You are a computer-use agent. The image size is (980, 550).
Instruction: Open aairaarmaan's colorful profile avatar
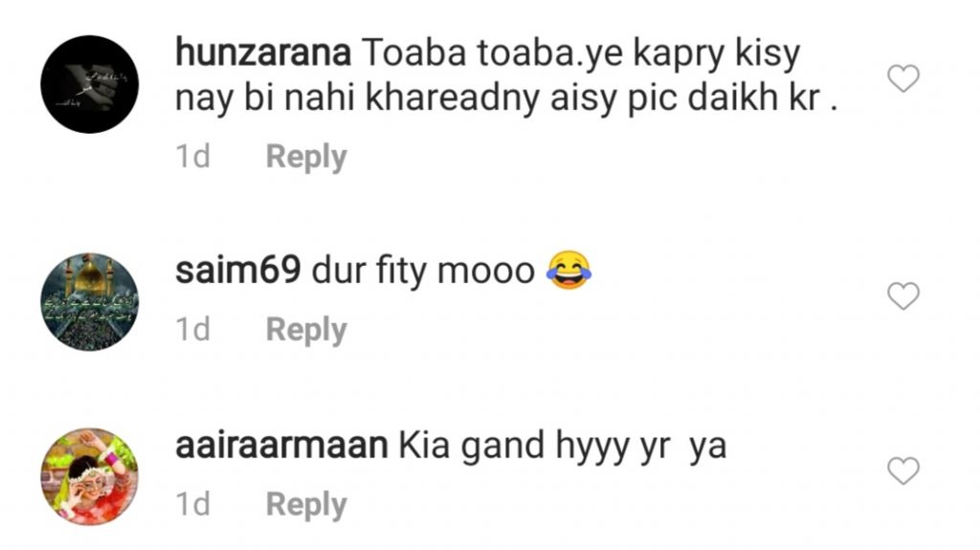[90, 476]
